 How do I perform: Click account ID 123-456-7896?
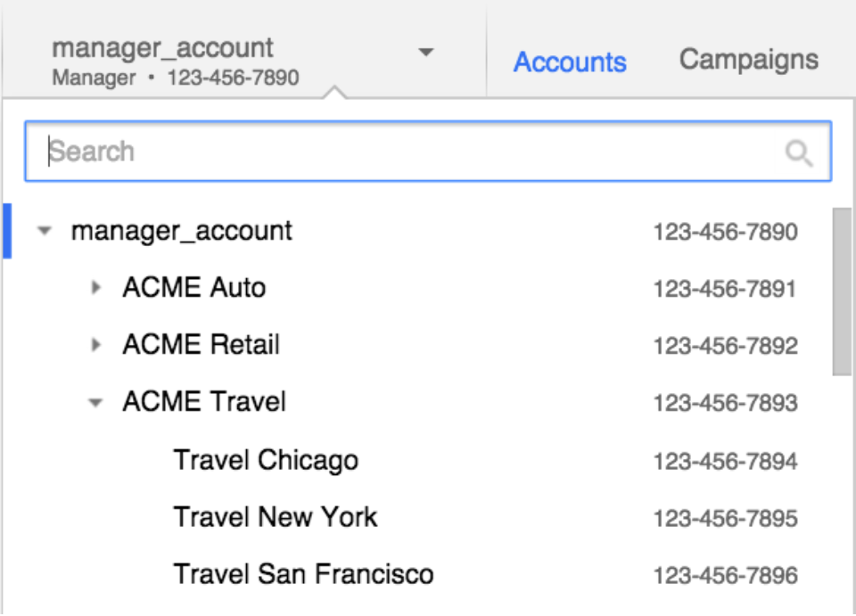[726, 576]
